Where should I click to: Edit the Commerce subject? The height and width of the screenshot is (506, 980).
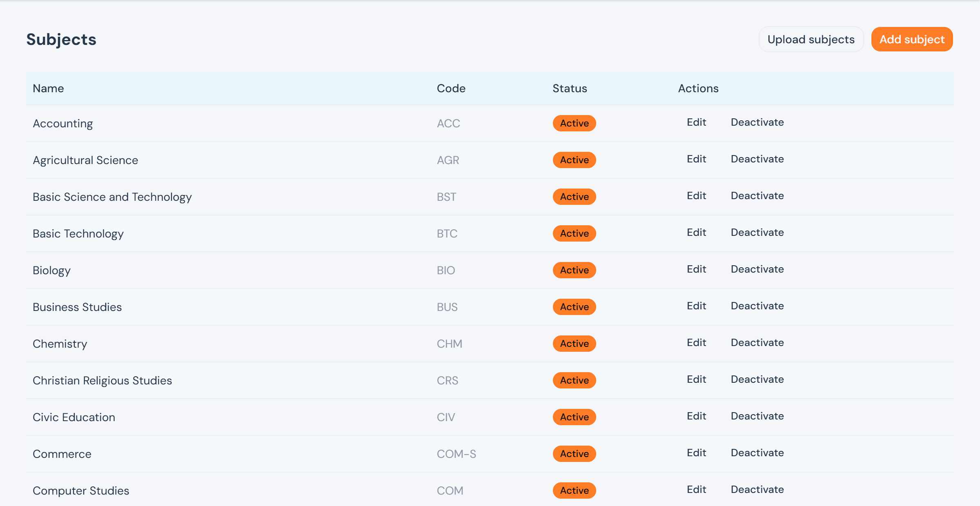pos(696,453)
